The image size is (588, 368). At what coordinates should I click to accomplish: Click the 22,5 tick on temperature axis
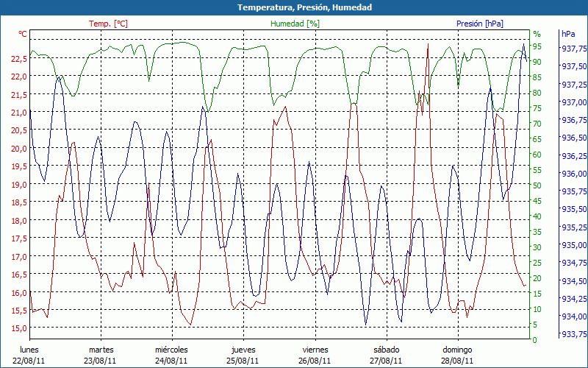click(x=19, y=59)
